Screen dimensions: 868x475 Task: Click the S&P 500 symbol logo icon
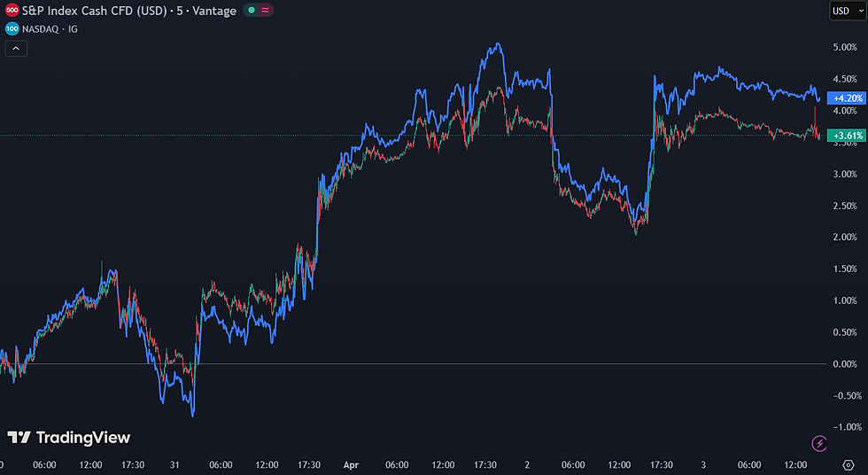click(x=12, y=11)
